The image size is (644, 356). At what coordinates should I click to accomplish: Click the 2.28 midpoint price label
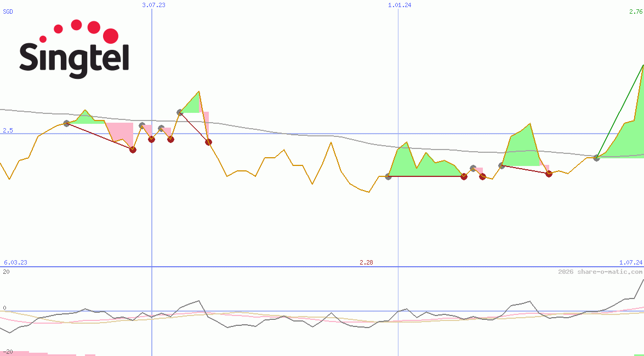click(365, 262)
